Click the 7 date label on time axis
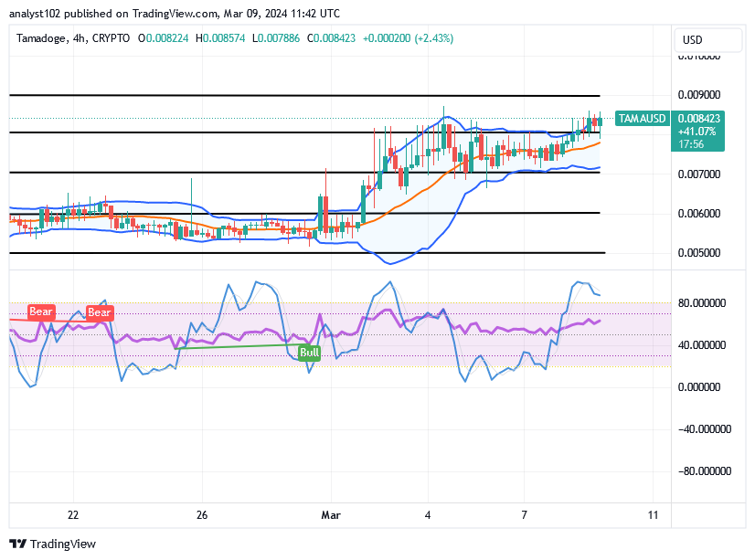Viewport: 755px width, 560px height. 525,515
